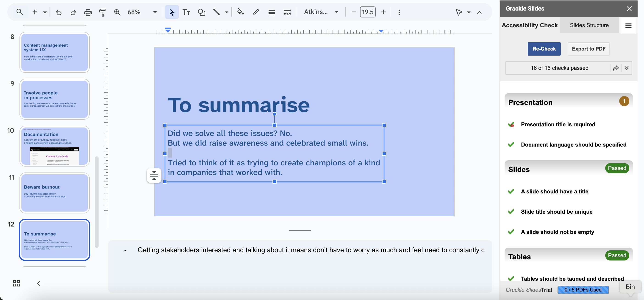Image resolution: width=644 pixels, height=300 pixels.
Task: Click the Re-Check button
Action: pyautogui.click(x=544, y=49)
